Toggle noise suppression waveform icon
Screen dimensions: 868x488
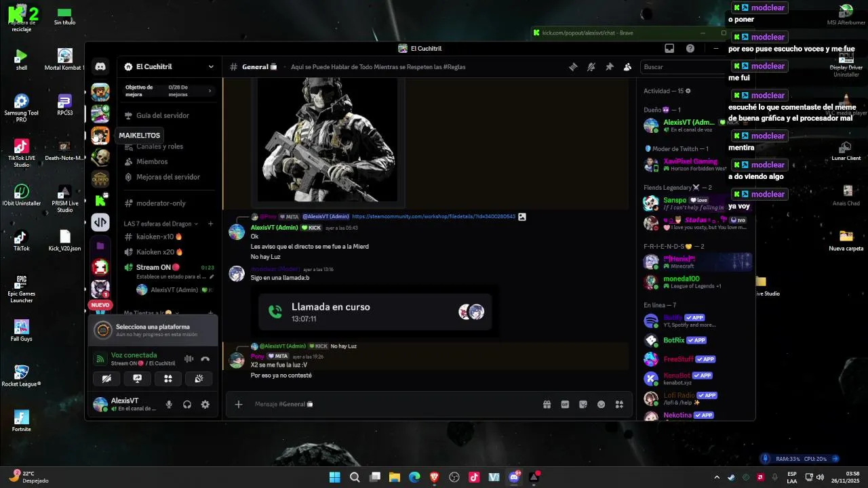coord(189,359)
